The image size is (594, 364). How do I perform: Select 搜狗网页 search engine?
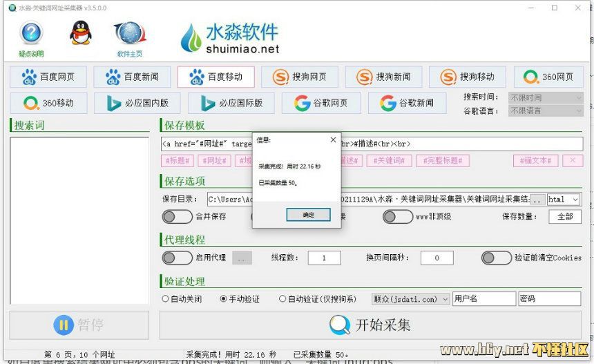tap(300, 77)
